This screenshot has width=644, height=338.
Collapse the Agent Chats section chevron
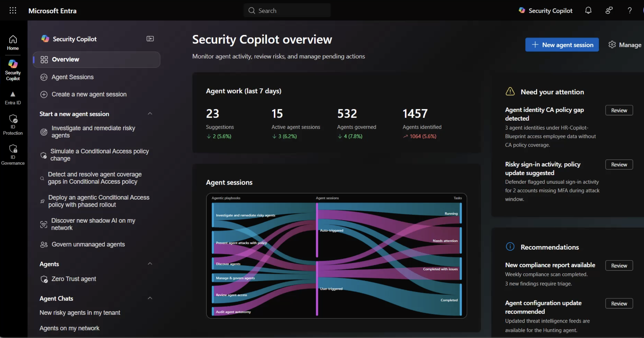tap(150, 298)
